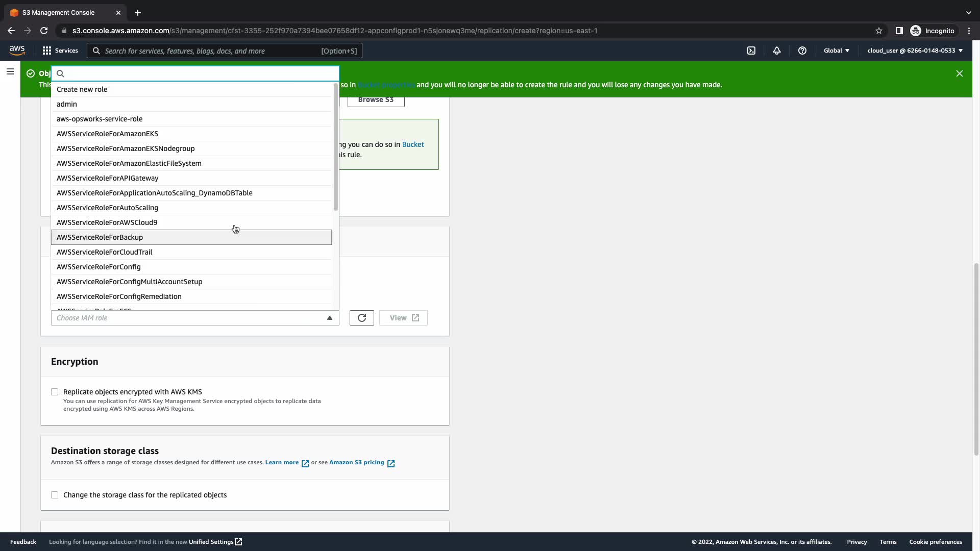Open the Amazon S3 pricing link
The image size is (980, 551).
pyautogui.click(x=356, y=462)
